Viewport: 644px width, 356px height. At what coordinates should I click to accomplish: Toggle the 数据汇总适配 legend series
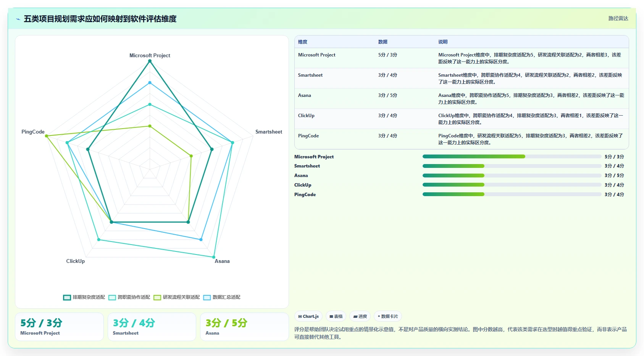click(x=222, y=297)
